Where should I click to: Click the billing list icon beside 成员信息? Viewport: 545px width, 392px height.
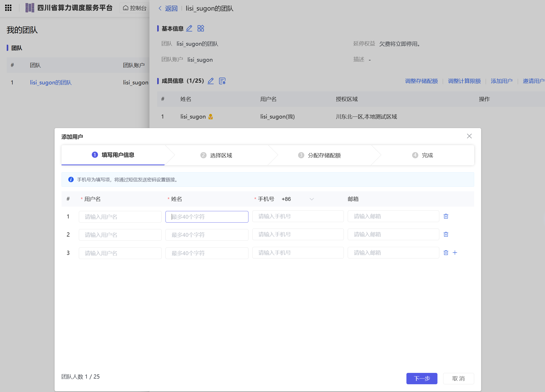pos(222,81)
